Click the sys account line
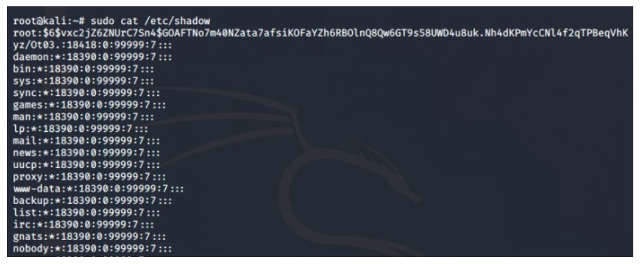 click(84, 81)
